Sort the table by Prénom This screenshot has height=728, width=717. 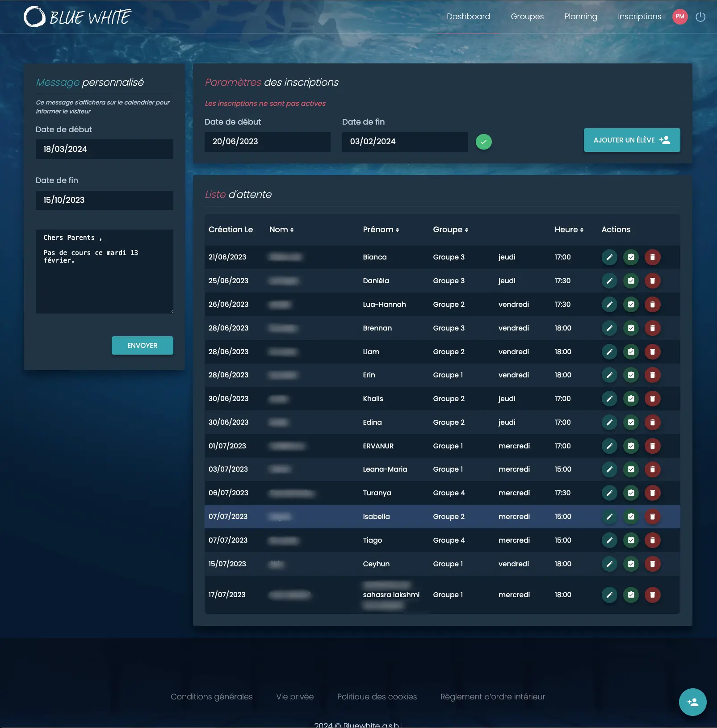point(381,230)
